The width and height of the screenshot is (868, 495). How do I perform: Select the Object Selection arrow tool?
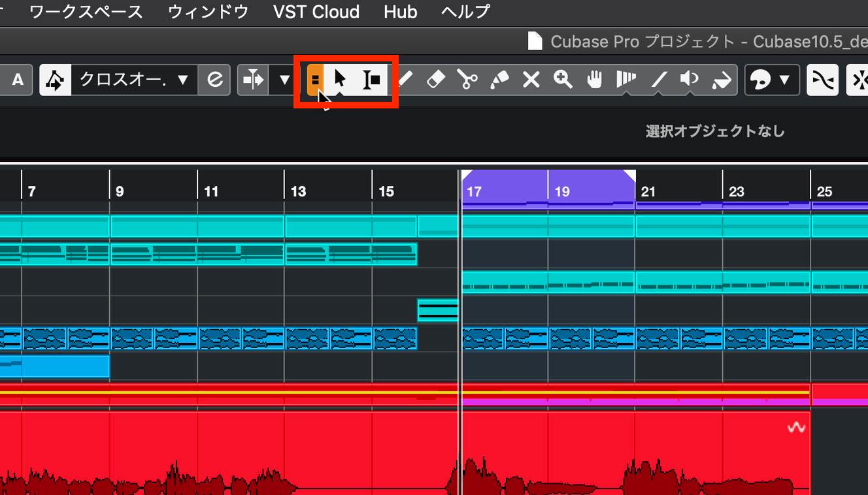tap(340, 80)
